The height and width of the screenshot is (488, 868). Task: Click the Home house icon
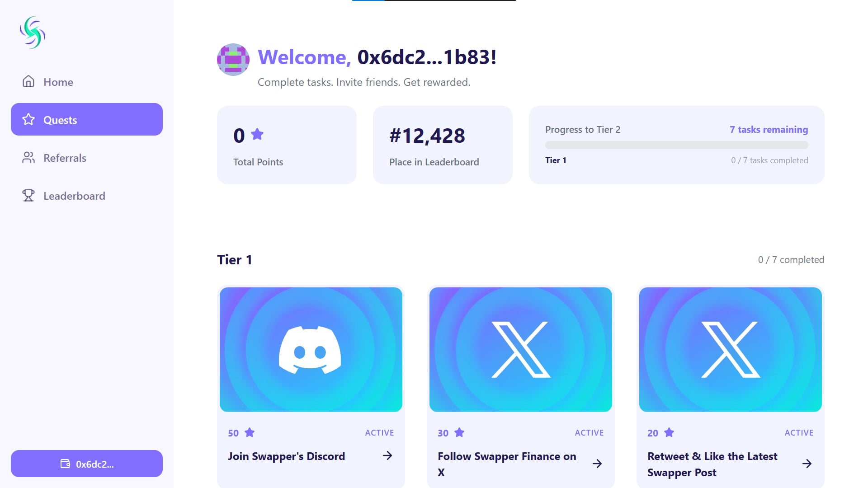coord(28,81)
